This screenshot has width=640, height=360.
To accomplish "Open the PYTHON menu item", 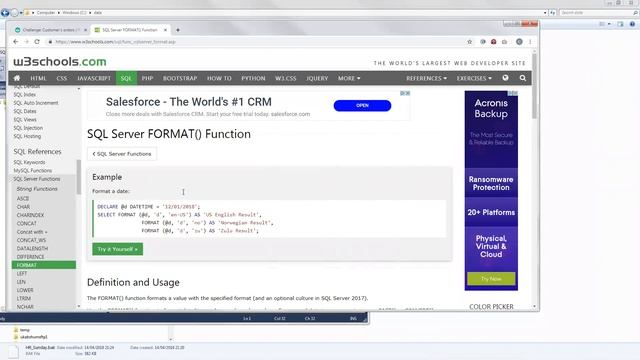I will pos(253,78).
